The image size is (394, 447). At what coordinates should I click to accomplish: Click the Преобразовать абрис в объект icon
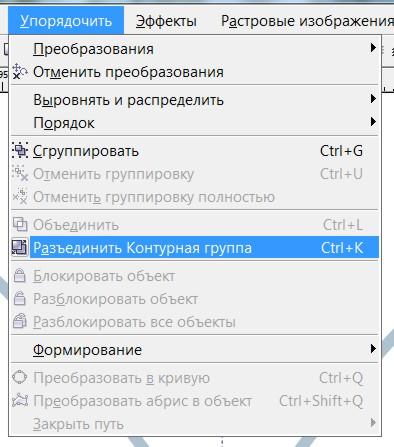20,400
